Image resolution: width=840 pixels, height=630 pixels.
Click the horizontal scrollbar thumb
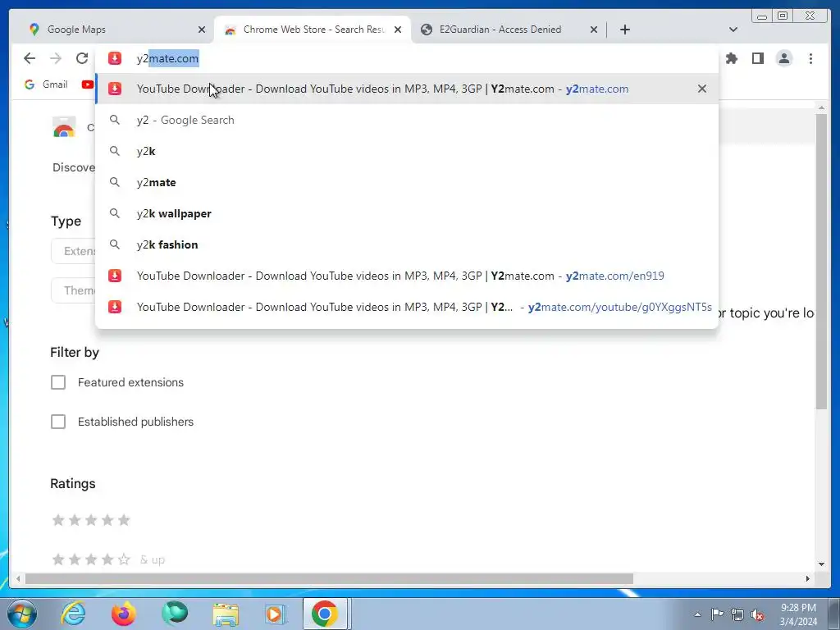(x=329, y=578)
